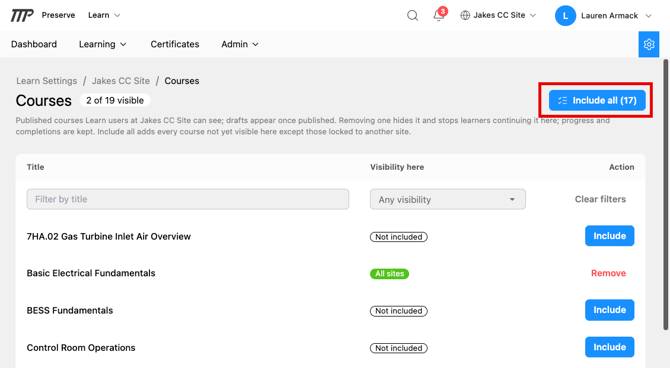Go to the Dashboard tab

click(34, 44)
